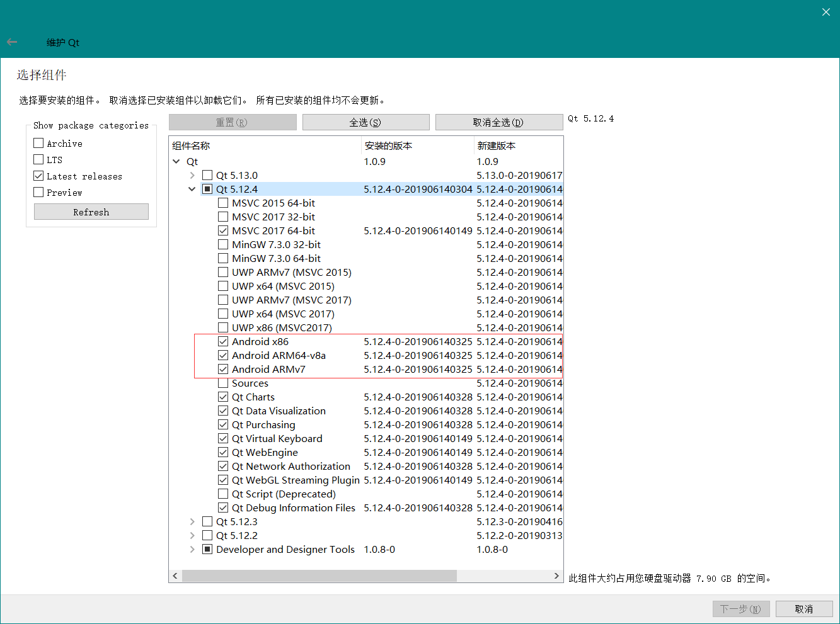Click the horizontal scrollbar left arrow
This screenshot has width=840, height=624.
(x=176, y=576)
